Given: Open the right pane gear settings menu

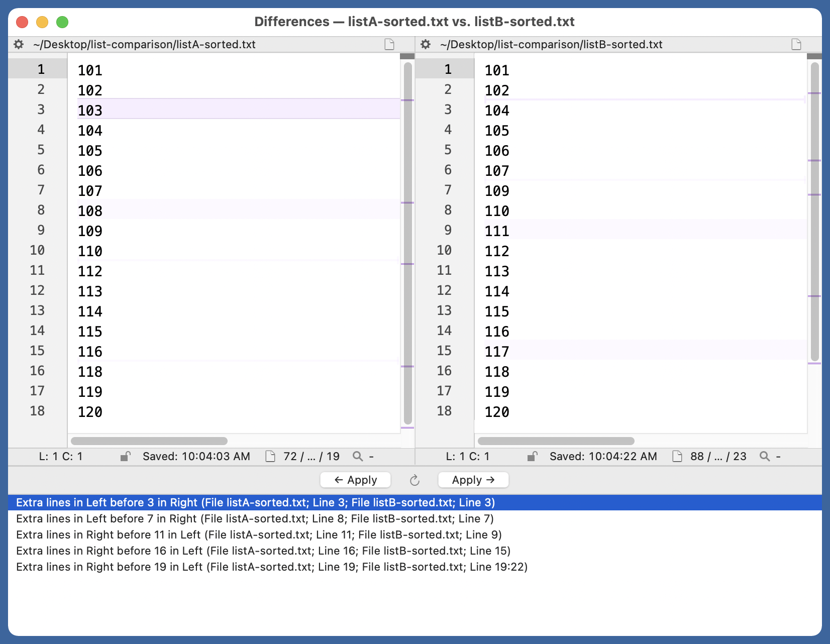Looking at the screenshot, I should coord(426,44).
